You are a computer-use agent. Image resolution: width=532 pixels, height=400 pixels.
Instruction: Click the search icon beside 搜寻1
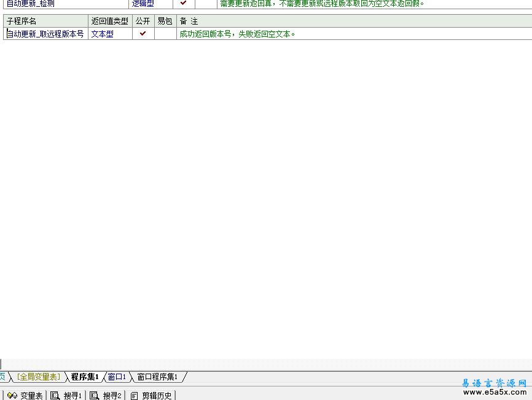pyautogui.click(x=55, y=396)
